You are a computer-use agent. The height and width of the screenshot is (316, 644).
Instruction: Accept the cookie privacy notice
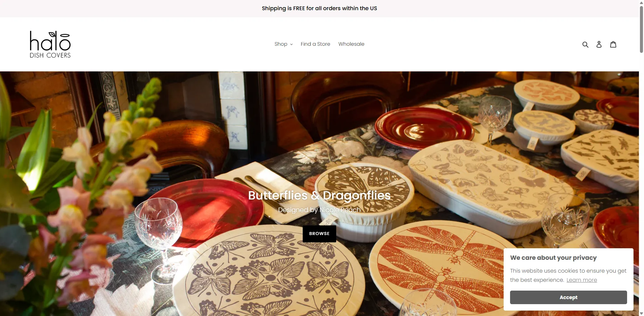[568, 297]
